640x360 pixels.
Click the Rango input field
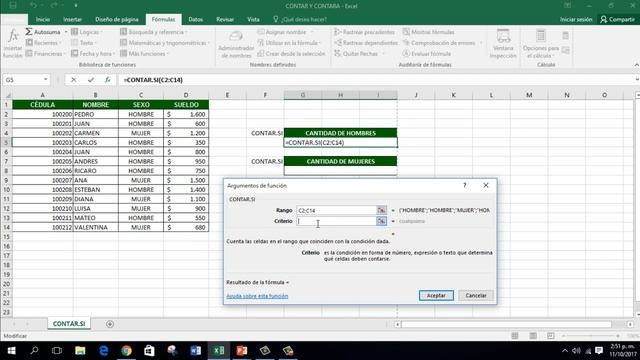pos(336,210)
